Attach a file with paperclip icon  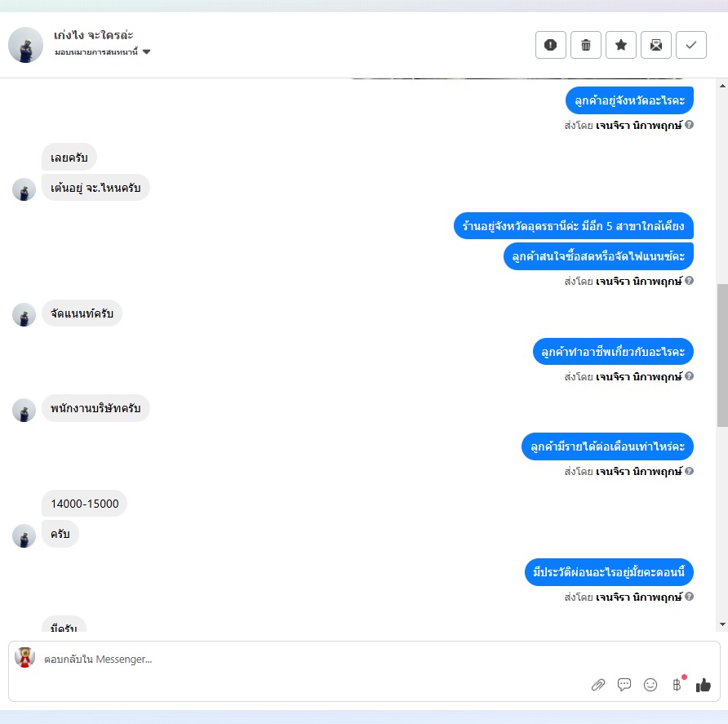click(598, 685)
